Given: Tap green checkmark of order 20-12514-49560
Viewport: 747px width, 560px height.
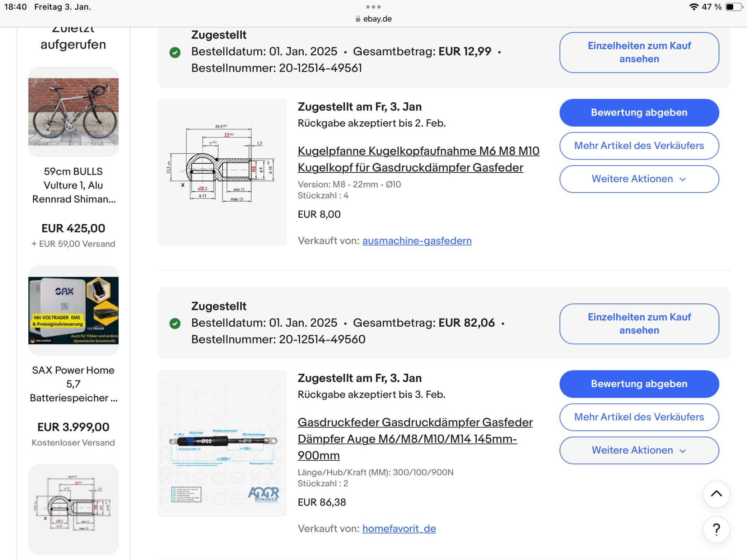Looking at the screenshot, I should coord(175,323).
